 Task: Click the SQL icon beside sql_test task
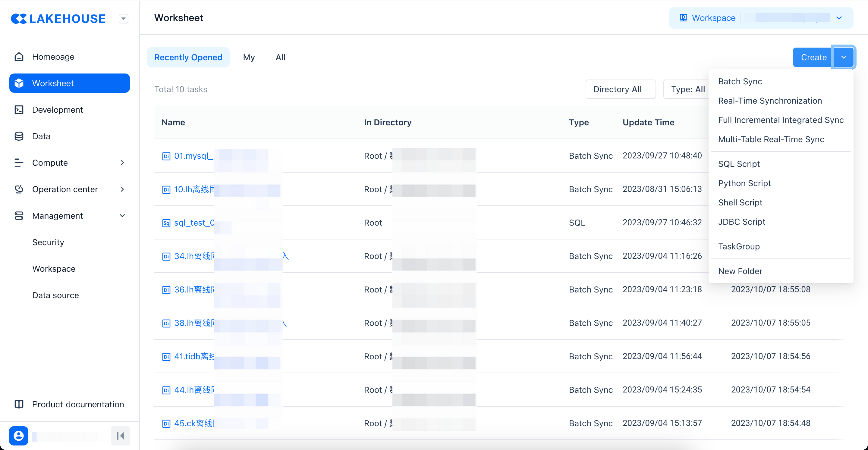click(x=166, y=223)
